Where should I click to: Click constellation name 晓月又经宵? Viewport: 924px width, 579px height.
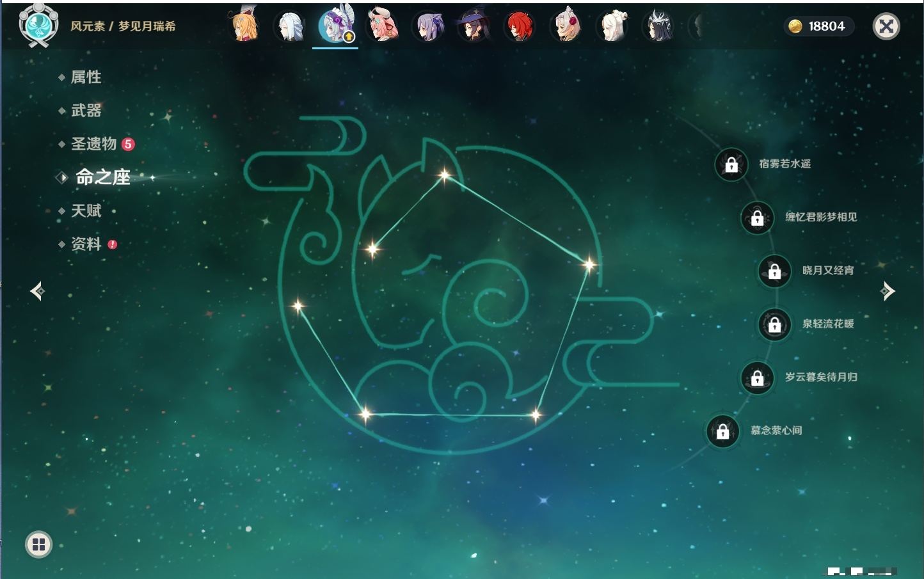[x=828, y=270]
